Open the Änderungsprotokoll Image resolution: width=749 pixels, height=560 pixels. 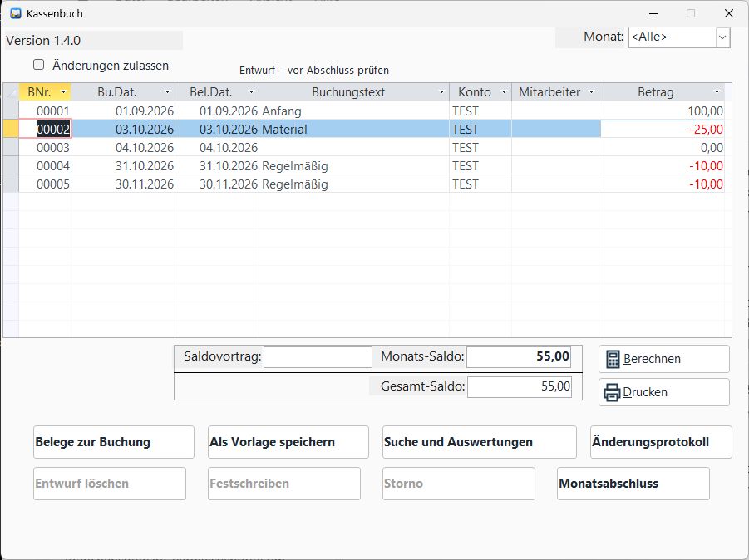coord(661,442)
